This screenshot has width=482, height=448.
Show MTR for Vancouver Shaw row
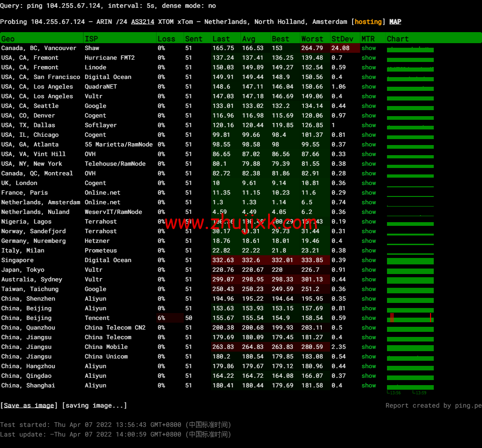[x=368, y=48]
